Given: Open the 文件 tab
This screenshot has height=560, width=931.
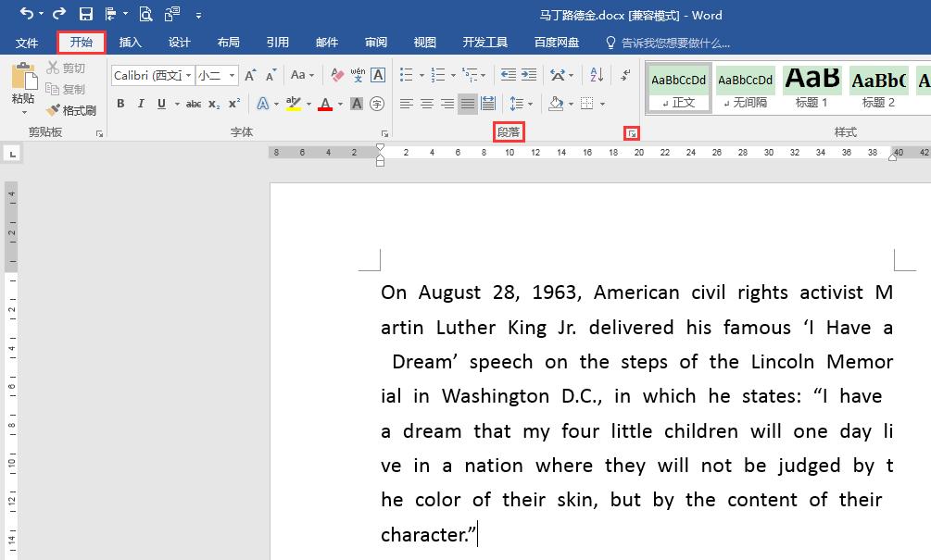Looking at the screenshot, I should pos(27,43).
